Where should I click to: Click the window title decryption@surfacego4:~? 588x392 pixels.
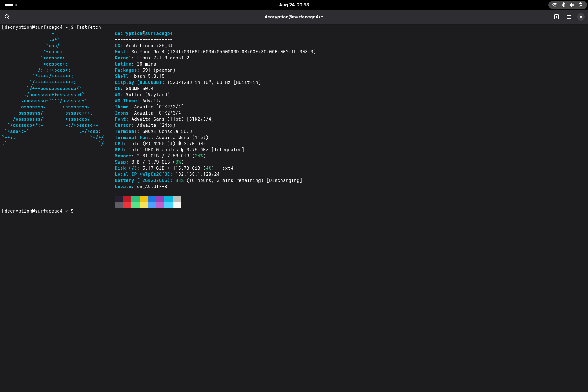294,17
